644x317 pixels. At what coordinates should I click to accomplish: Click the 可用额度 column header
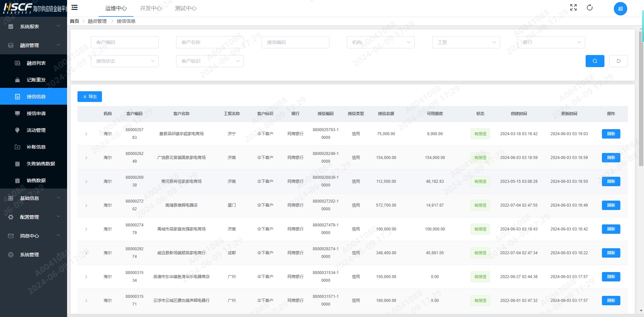pyautogui.click(x=435, y=114)
